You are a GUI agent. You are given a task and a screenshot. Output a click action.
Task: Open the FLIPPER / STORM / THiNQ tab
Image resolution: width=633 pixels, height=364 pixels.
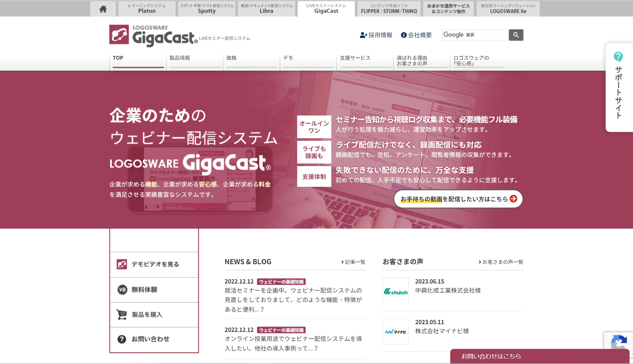click(389, 9)
